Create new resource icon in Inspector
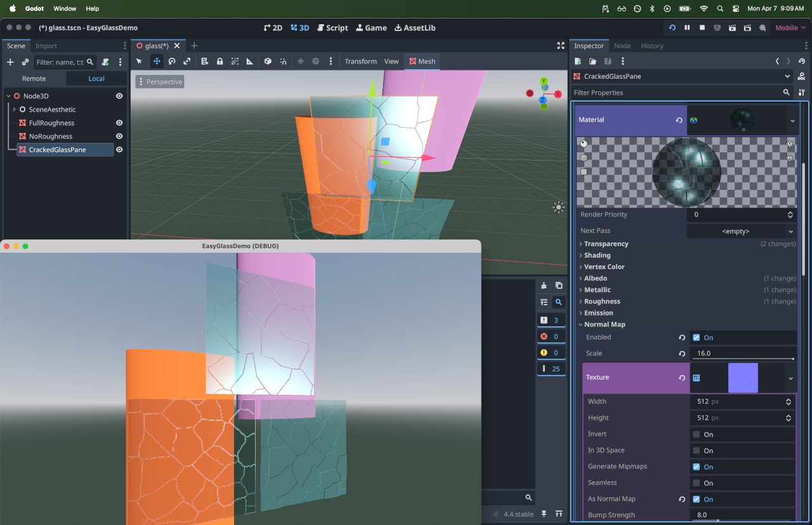 tap(578, 62)
